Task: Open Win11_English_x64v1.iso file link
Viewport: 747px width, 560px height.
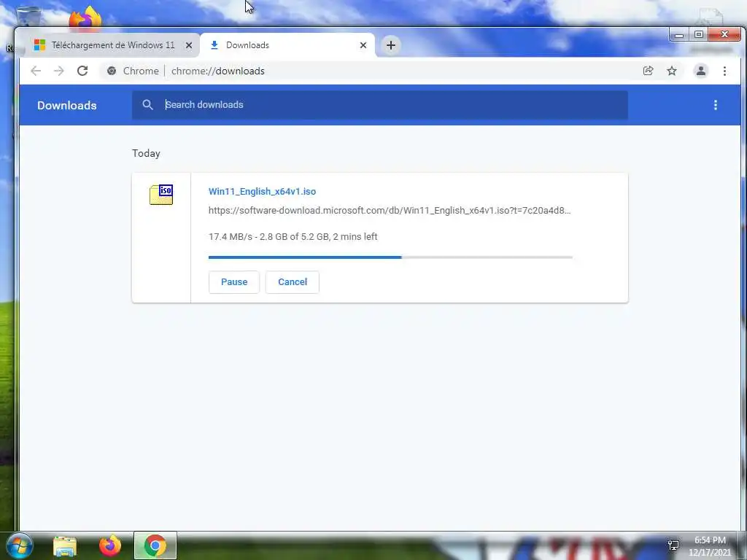Action: [262, 192]
